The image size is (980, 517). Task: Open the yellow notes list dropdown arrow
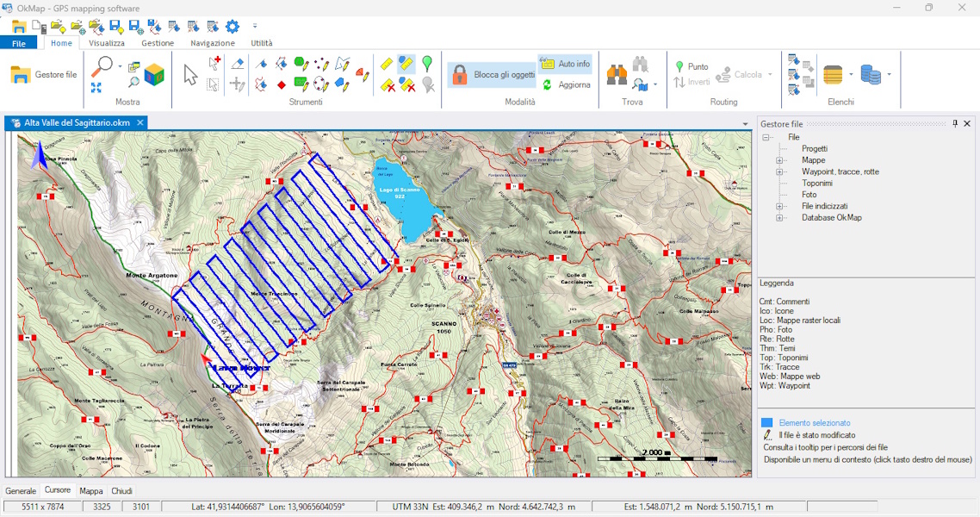[851, 74]
